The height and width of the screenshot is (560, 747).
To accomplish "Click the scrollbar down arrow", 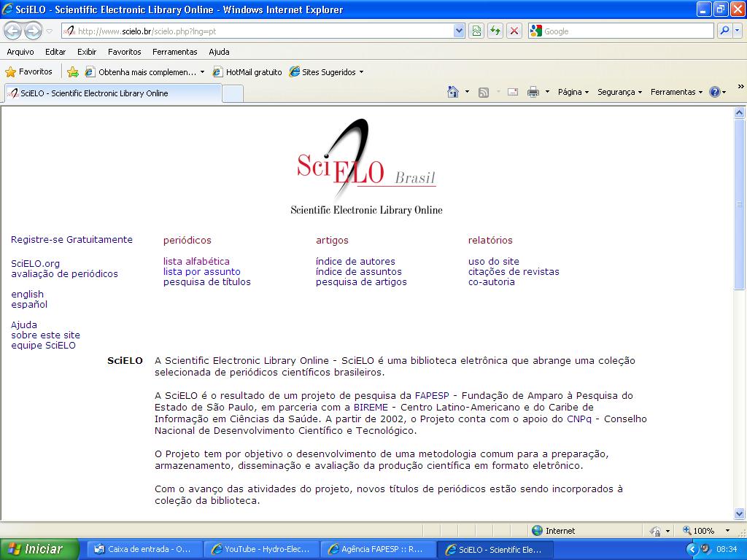I will tap(740, 513).
